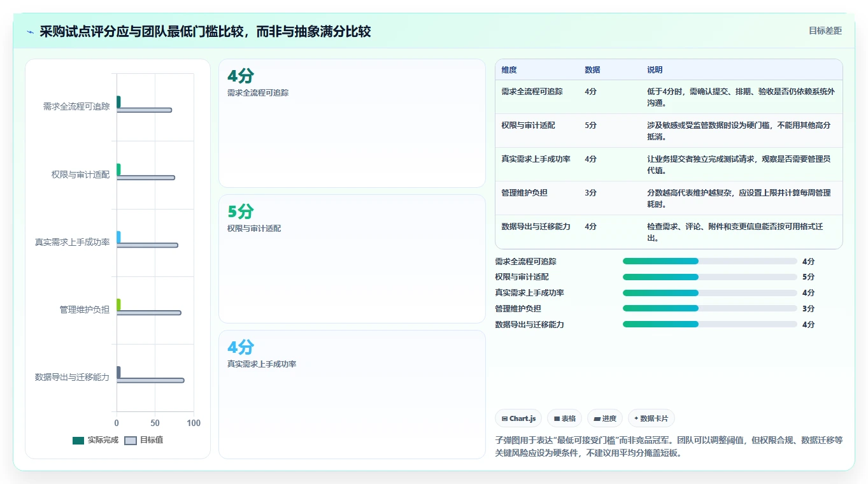This screenshot has height=484, width=868.
Task: Click the 目标差距 label in the header
Action: 825,31
